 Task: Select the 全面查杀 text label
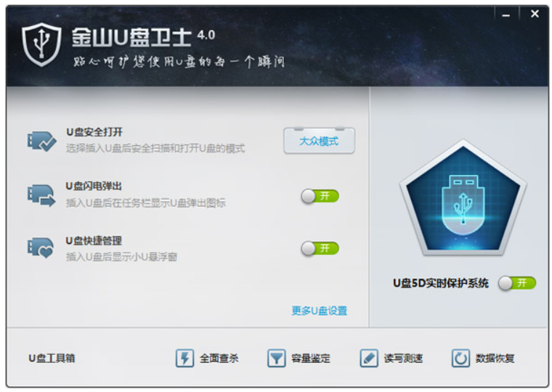(219, 359)
